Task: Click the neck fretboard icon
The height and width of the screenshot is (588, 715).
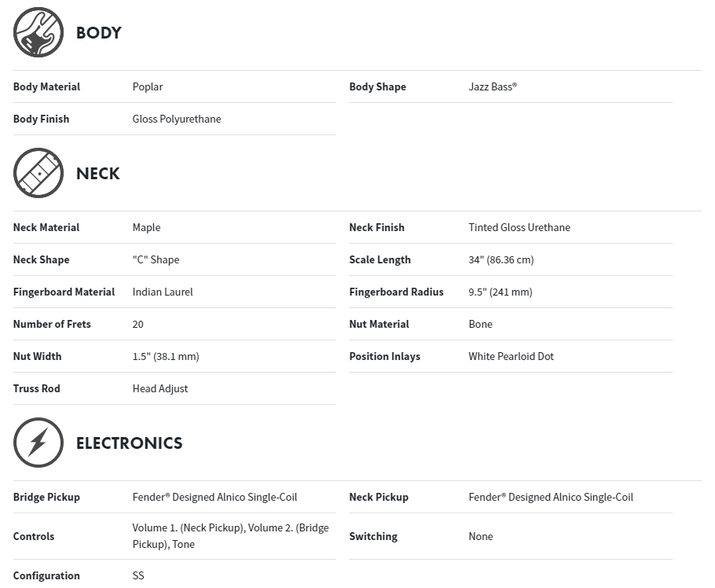Action: tap(38, 173)
